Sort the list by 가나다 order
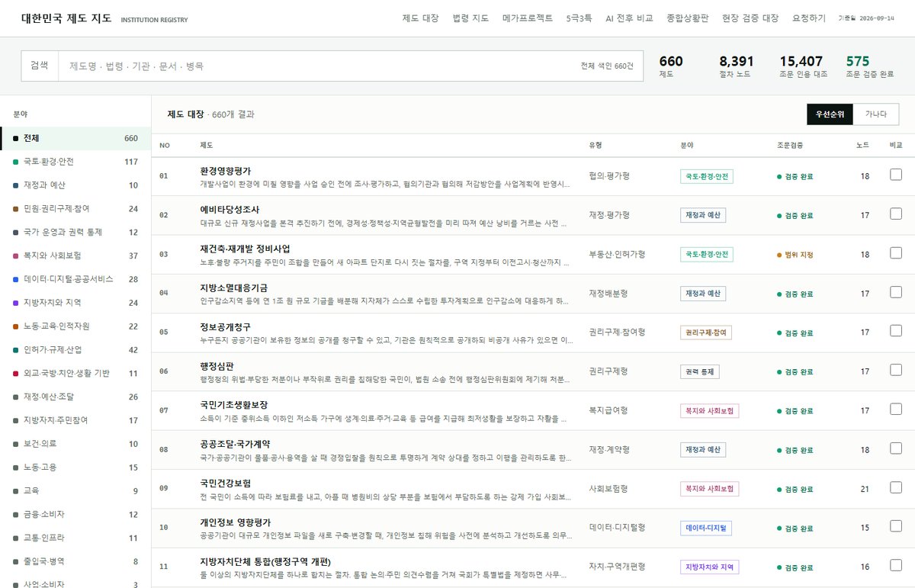Image resolution: width=915 pixels, height=588 pixels. click(876, 114)
